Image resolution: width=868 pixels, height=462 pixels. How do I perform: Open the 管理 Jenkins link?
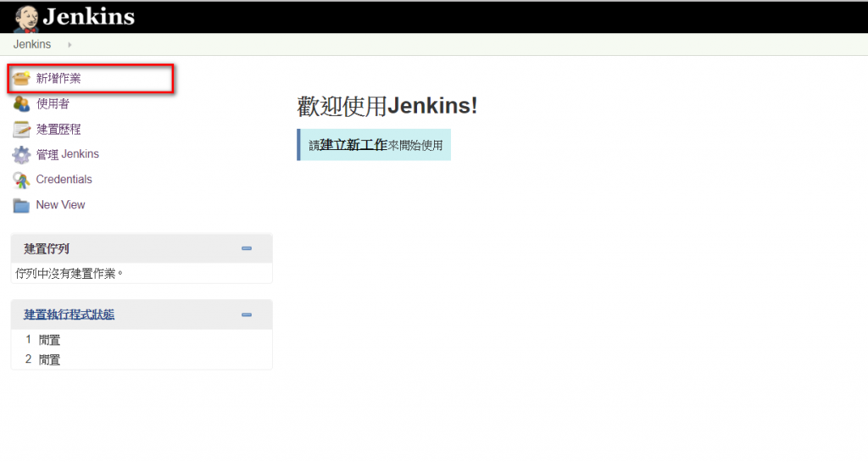point(68,154)
